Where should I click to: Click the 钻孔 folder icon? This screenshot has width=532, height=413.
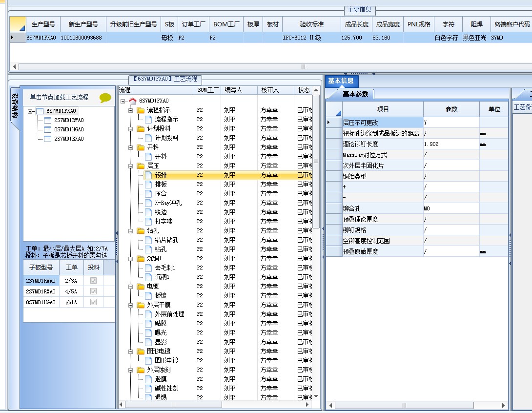click(141, 231)
